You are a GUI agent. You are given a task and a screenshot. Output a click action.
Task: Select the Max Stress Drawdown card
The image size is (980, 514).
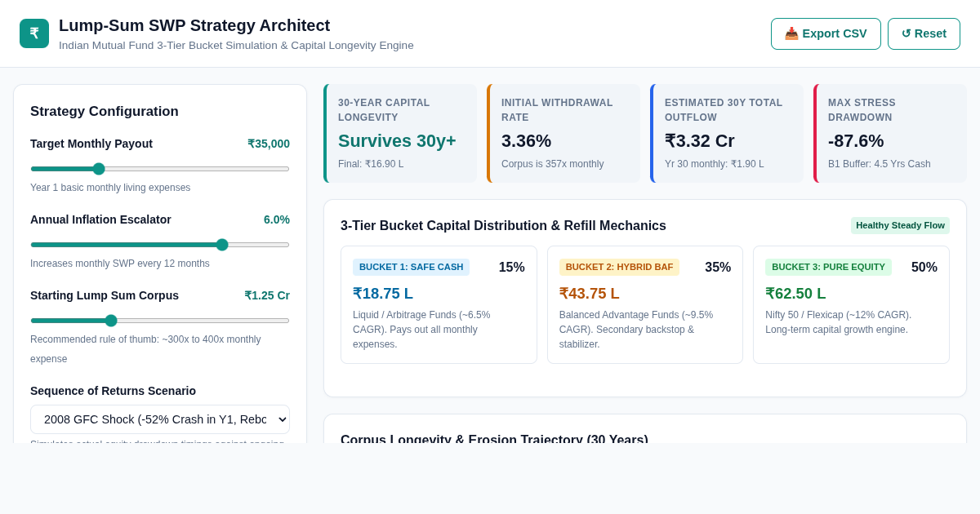click(890, 134)
